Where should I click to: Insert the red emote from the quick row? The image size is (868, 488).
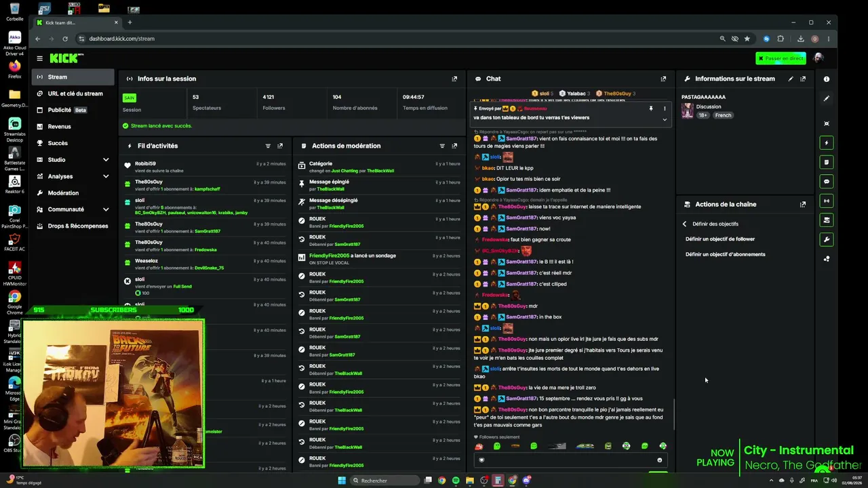pyautogui.click(x=479, y=446)
